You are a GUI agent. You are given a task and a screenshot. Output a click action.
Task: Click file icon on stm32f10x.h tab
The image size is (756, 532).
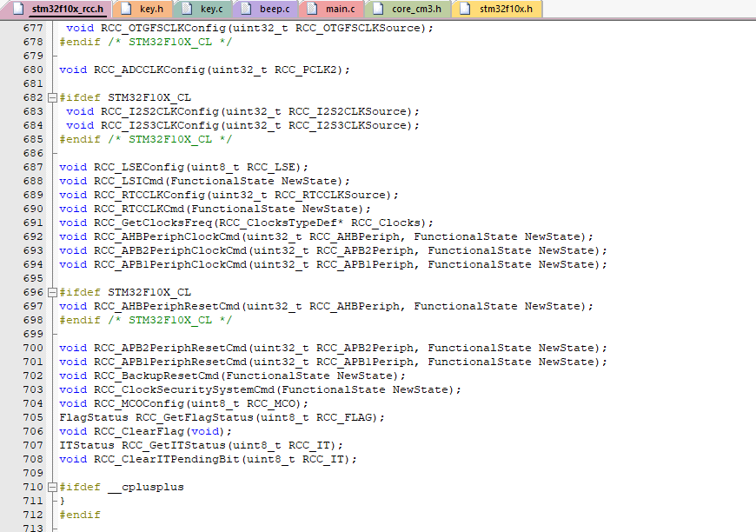pyautogui.click(x=466, y=9)
